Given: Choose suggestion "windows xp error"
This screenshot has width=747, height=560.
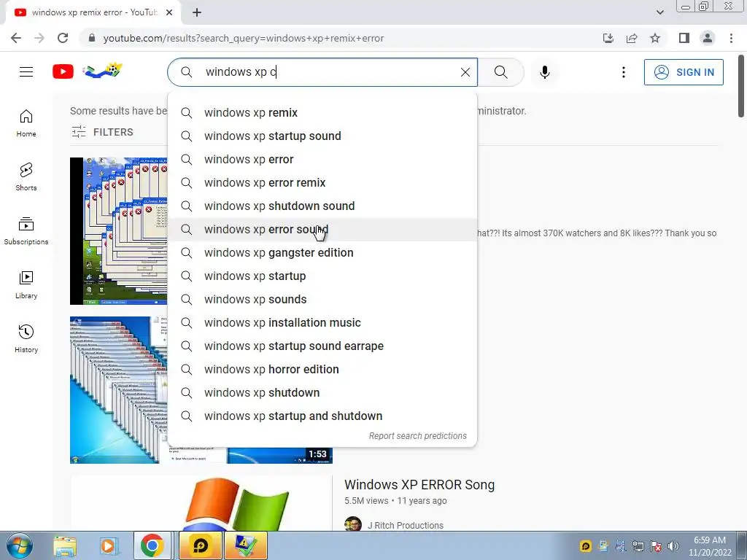Looking at the screenshot, I should tap(322, 160).
